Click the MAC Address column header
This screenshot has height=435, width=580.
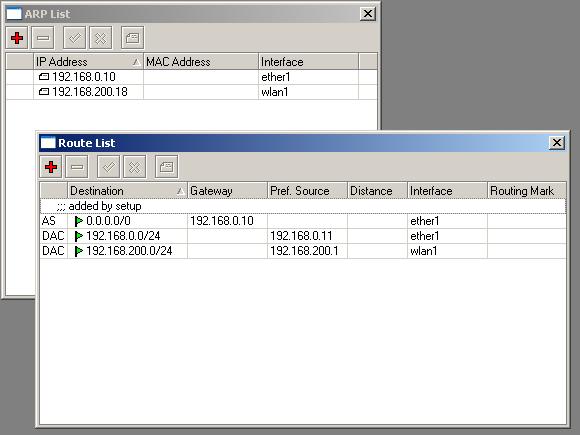tap(201, 61)
